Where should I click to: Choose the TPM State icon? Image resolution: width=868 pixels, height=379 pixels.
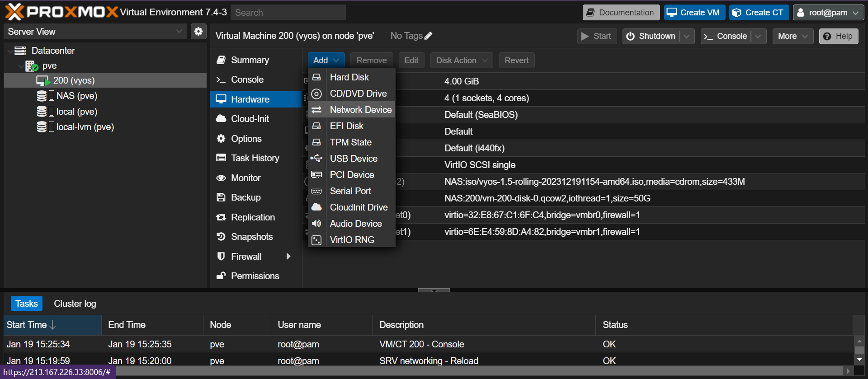(x=316, y=142)
